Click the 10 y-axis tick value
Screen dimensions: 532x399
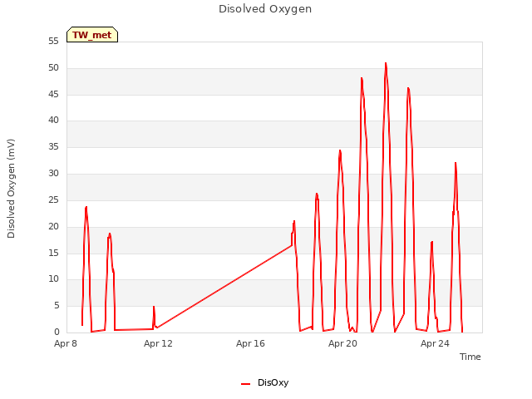click(x=53, y=279)
